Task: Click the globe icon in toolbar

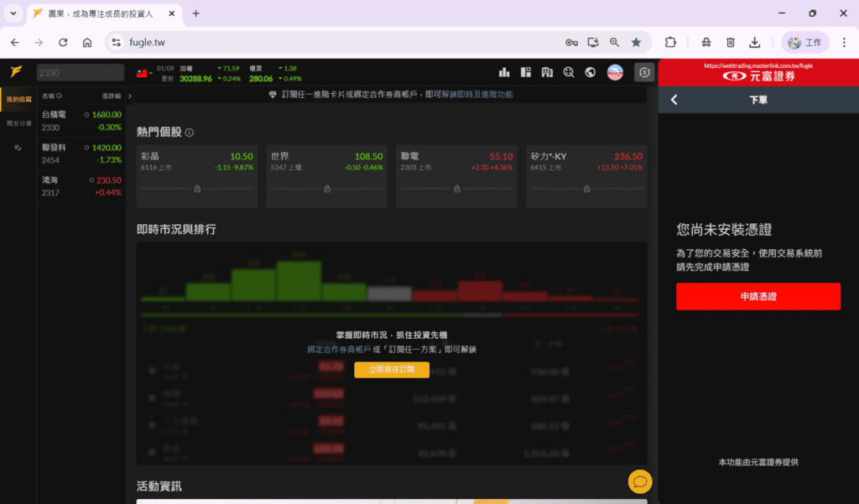Action: coord(591,72)
